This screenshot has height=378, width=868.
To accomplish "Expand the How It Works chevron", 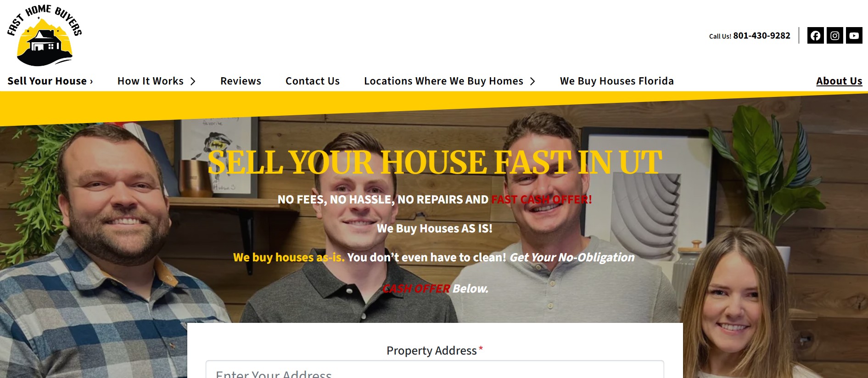I will pos(193,81).
